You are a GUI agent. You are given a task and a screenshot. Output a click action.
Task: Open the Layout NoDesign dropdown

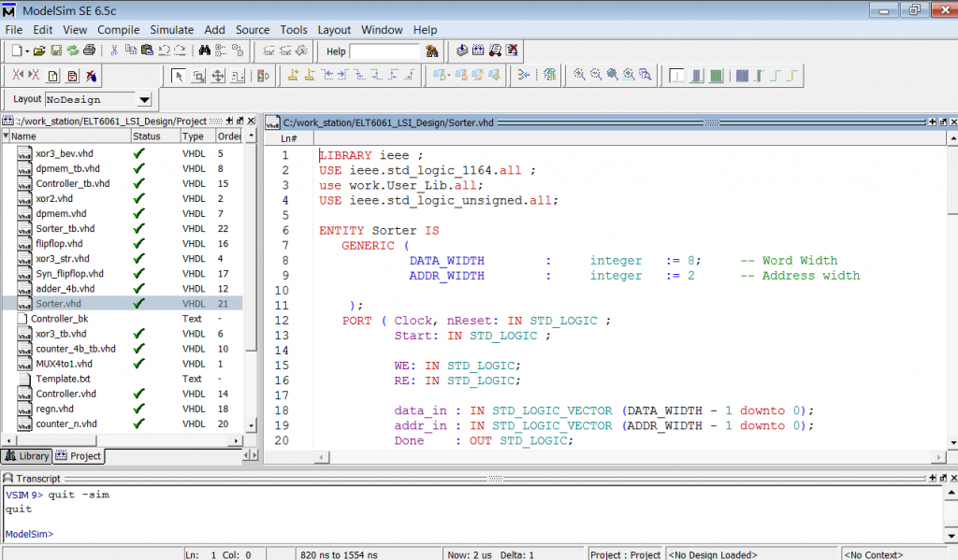[x=144, y=100]
